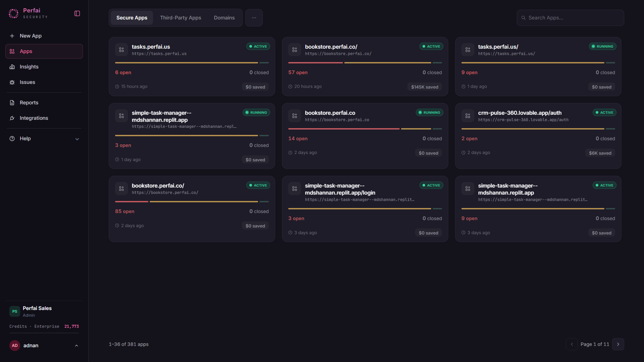Click the Page 1 of 11 label
Image resolution: width=644 pixels, height=362 pixels.
(x=595, y=344)
